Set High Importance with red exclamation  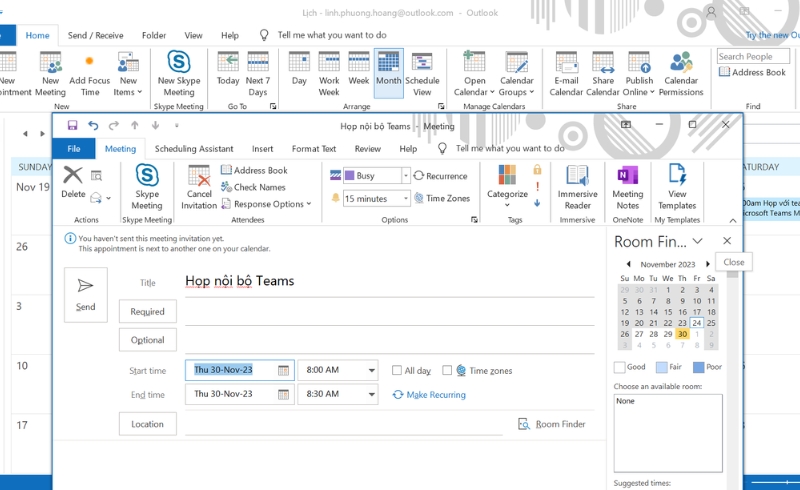tap(537, 187)
